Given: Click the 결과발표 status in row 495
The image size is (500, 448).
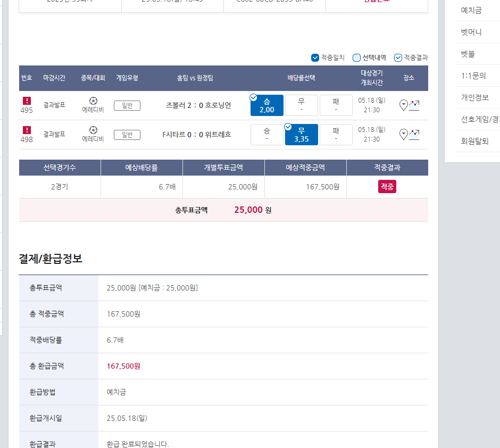Looking at the screenshot, I should click(54, 105).
